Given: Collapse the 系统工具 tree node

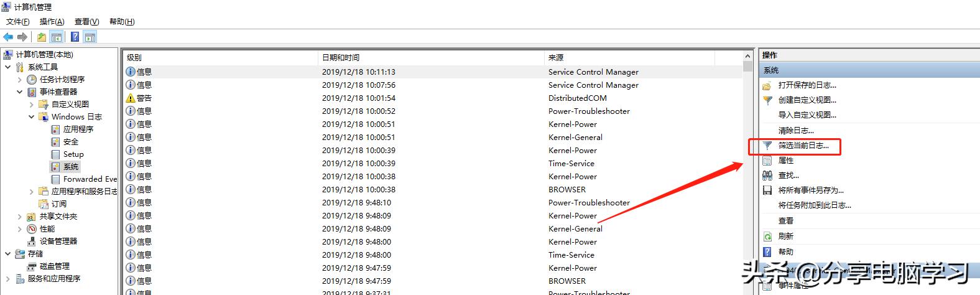Looking at the screenshot, I should pyautogui.click(x=7, y=67).
